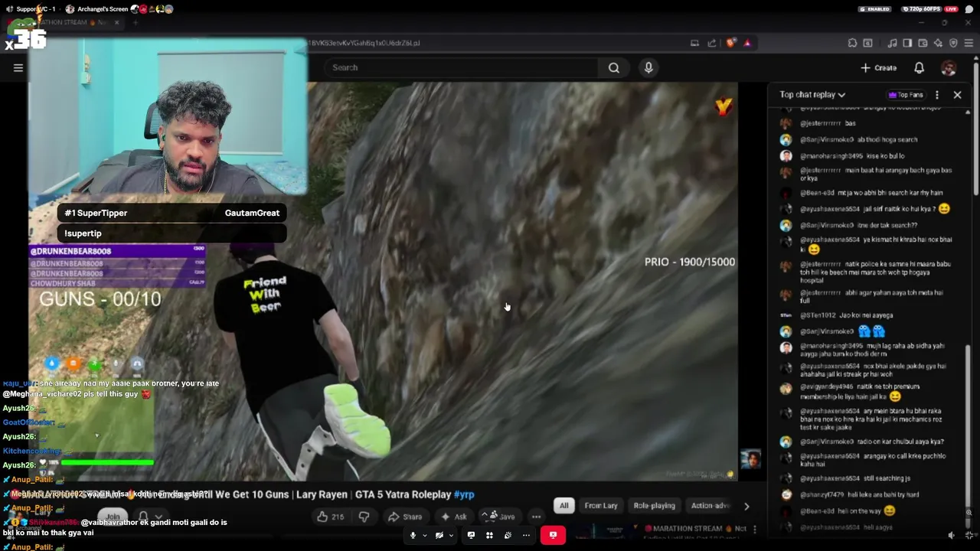Click the install app icon in address bar

(x=694, y=43)
